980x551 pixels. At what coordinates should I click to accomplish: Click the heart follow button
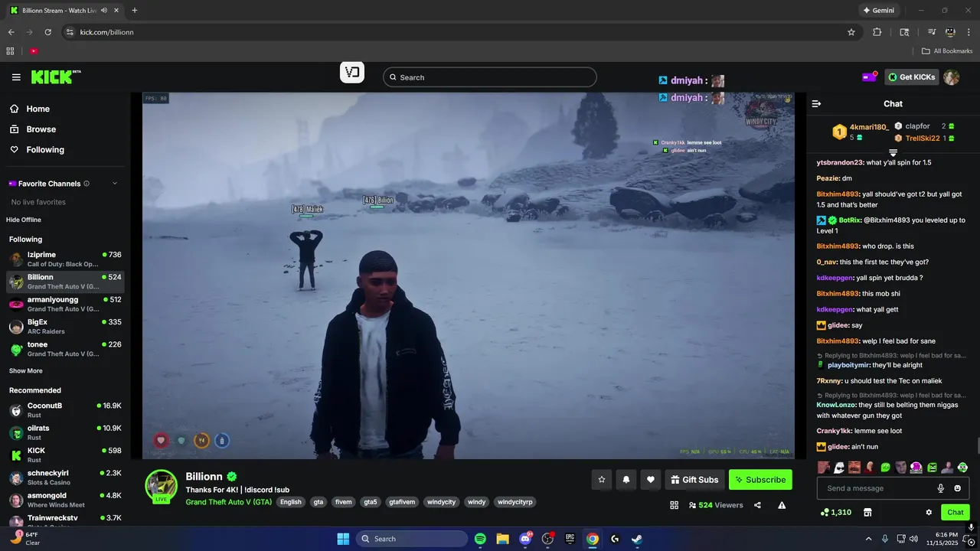point(651,480)
